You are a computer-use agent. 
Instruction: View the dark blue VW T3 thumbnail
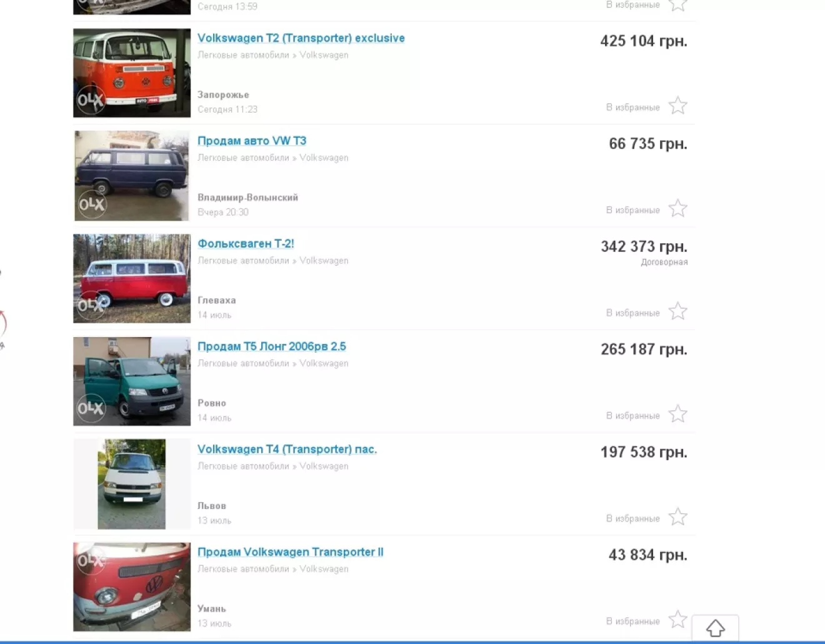[132, 176]
